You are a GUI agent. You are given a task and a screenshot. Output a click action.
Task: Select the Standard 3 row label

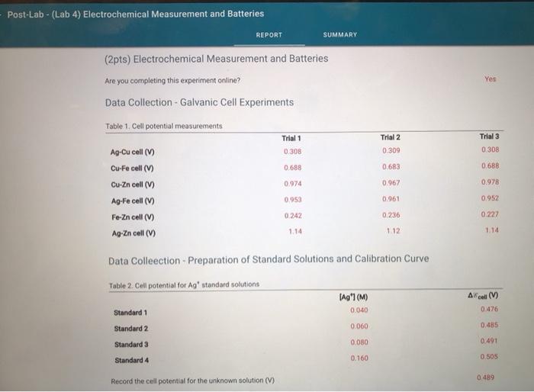[131, 344]
